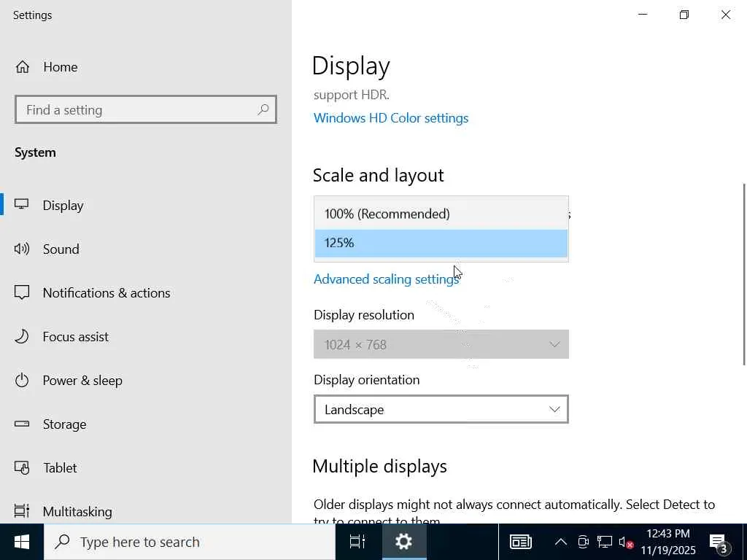Click the Notifications & actions message icon
The height and width of the screenshot is (560, 747).
[22, 292]
